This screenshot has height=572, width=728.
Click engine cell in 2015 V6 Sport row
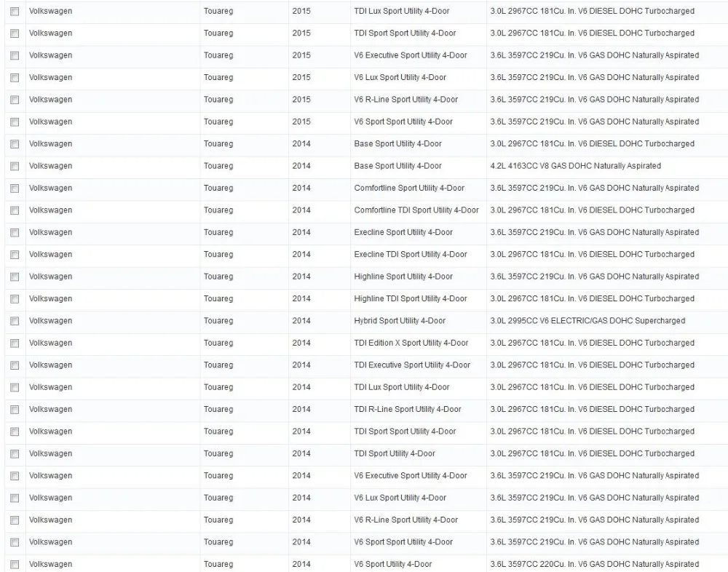(x=594, y=122)
